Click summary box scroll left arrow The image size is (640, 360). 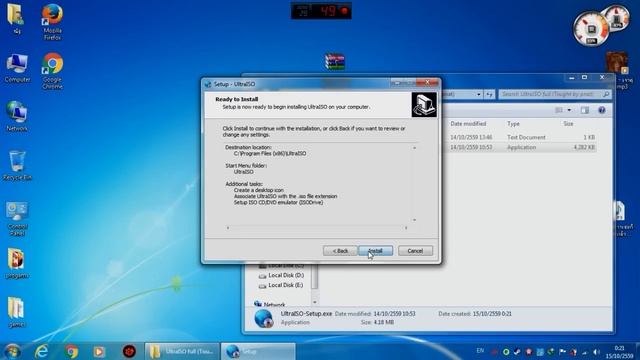pyautogui.click(x=228, y=228)
